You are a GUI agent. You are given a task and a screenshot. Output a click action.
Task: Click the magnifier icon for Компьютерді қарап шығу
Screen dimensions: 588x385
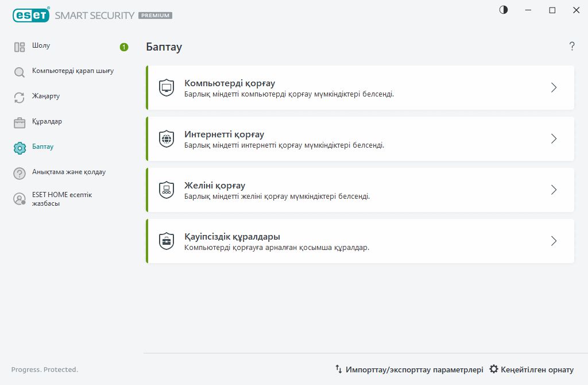[x=20, y=72]
